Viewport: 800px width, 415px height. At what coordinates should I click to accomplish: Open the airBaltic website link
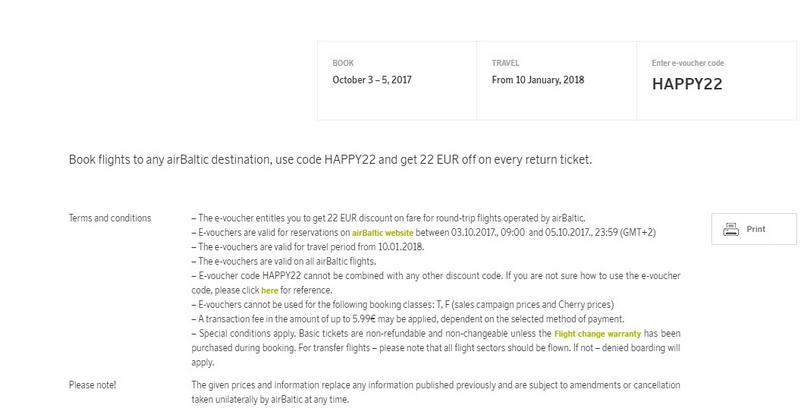[x=383, y=233]
